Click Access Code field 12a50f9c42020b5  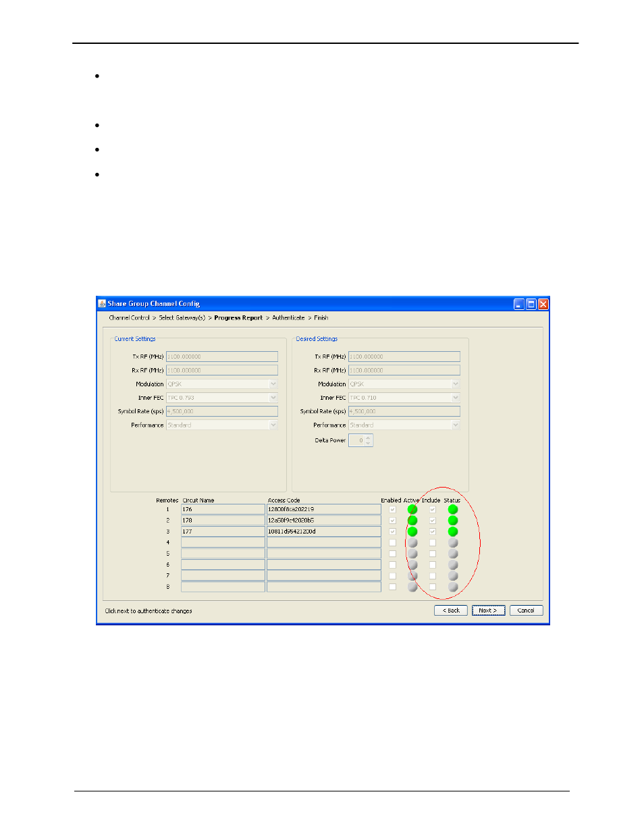[x=324, y=521]
